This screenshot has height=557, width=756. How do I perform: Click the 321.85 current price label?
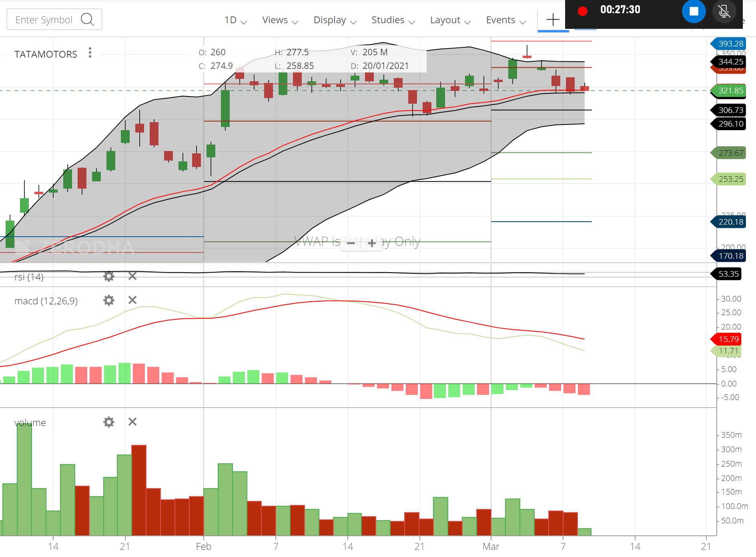tap(728, 90)
